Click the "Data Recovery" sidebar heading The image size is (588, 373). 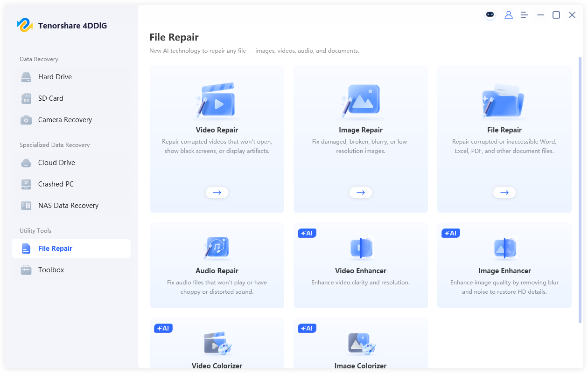click(39, 59)
